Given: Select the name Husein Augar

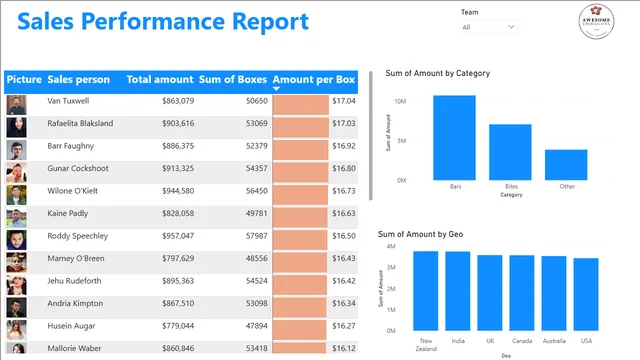Looking at the screenshot, I should point(71,326).
